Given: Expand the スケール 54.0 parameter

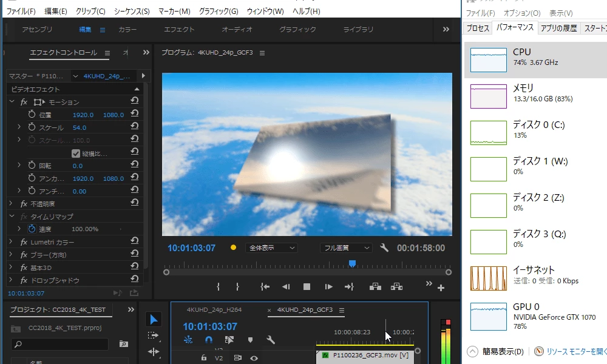Looking at the screenshot, I should pos(19,127).
